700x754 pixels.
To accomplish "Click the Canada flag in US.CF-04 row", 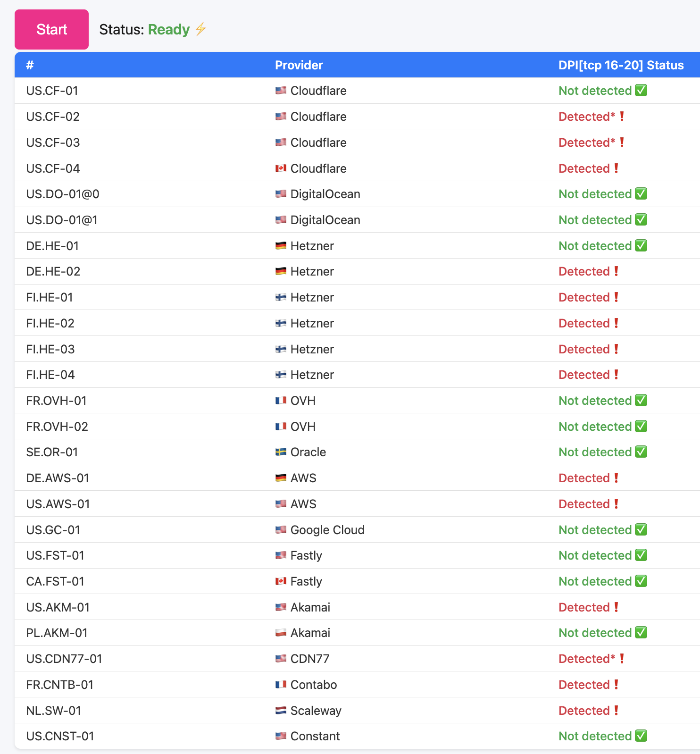I will 281,168.
